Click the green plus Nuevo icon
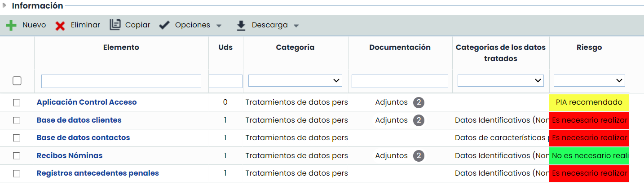644x190 pixels. click(11, 26)
